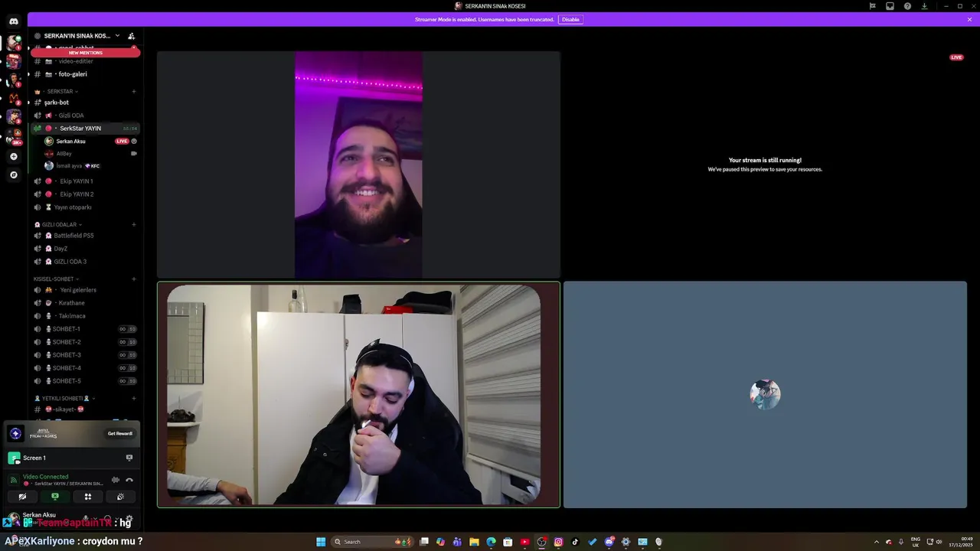Screen dimensions: 980x551
Task: Join the SOHBET-3 voice channel
Action: tap(86, 355)
